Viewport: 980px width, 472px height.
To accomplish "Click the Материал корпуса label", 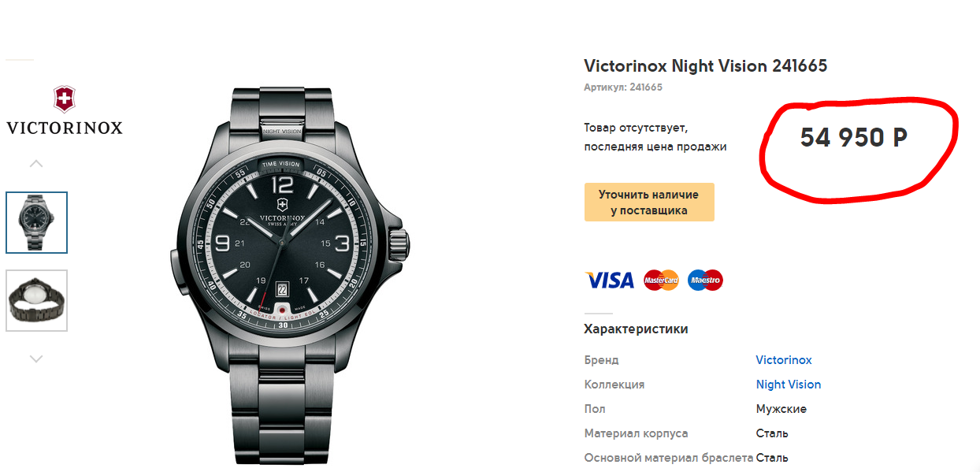I will tap(637, 433).
